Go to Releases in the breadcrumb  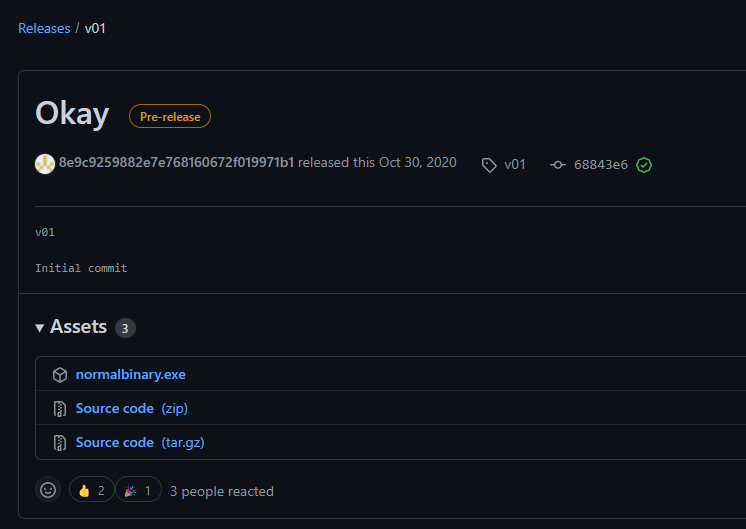[x=44, y=28]
